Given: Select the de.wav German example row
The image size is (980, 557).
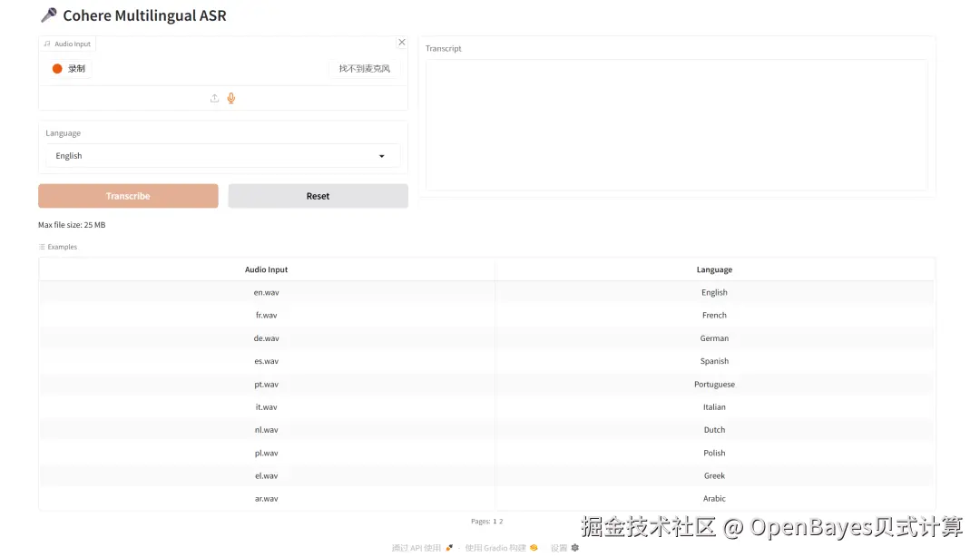Looking at the screenshot, I should pyautogui.click(x=266, y=337).
